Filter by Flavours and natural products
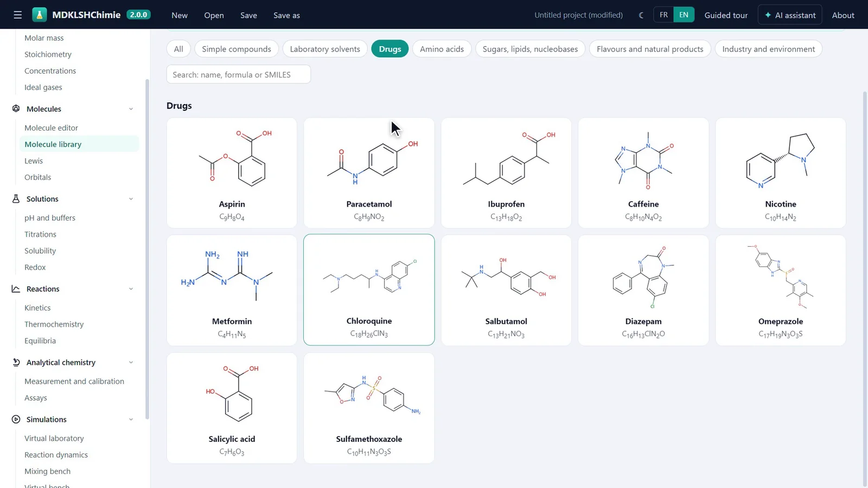Screen dimensions: 868x488 (650, 49)
